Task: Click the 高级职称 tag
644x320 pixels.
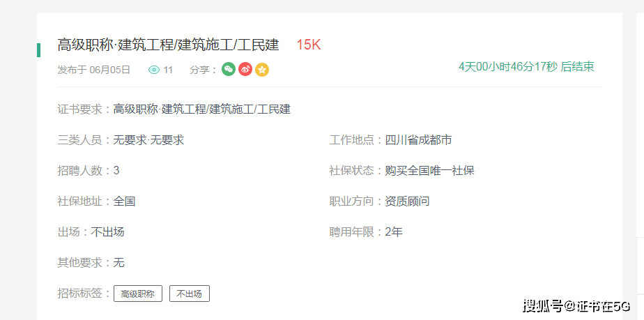Action: (138, 294)
